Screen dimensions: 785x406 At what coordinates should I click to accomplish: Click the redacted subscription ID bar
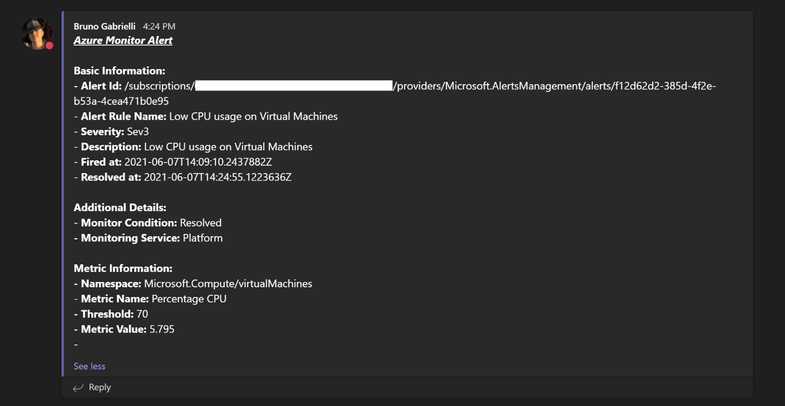click(293, 86)
